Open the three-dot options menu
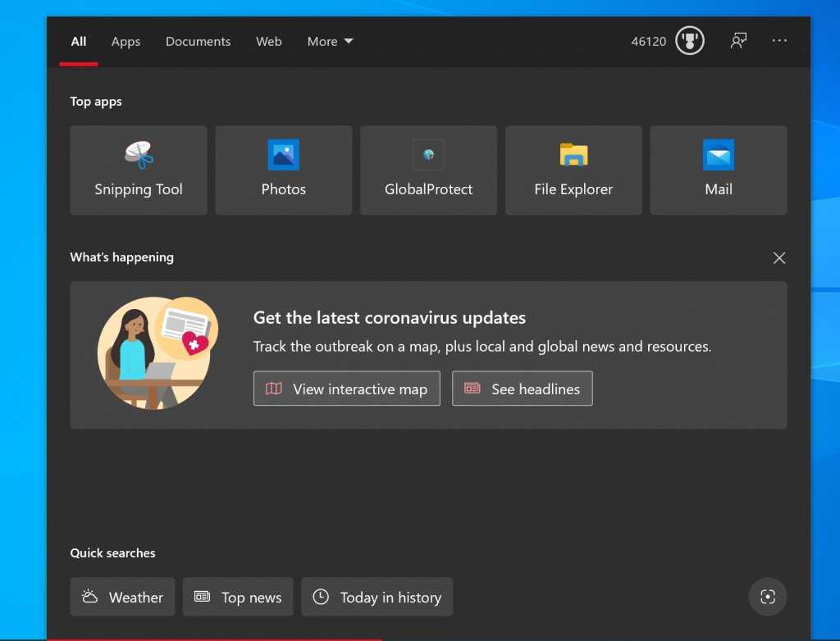The image size is (840, 641). [779, 41]
